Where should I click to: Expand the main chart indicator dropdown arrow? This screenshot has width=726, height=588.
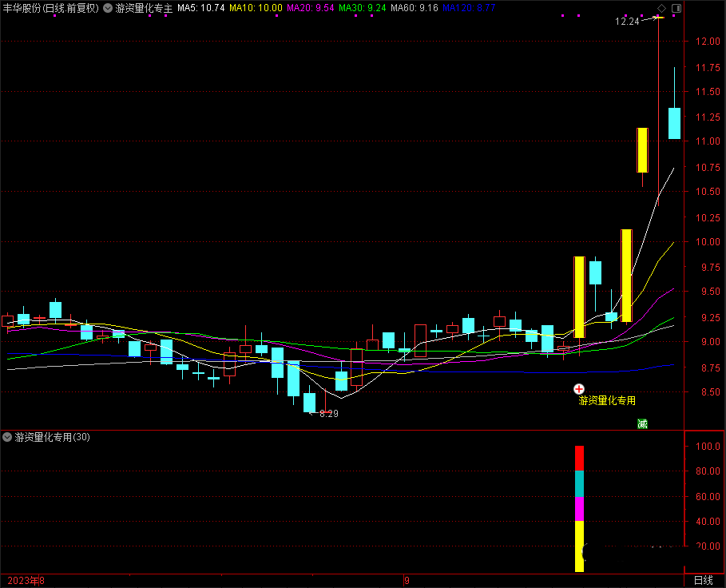tap(108, 8)
